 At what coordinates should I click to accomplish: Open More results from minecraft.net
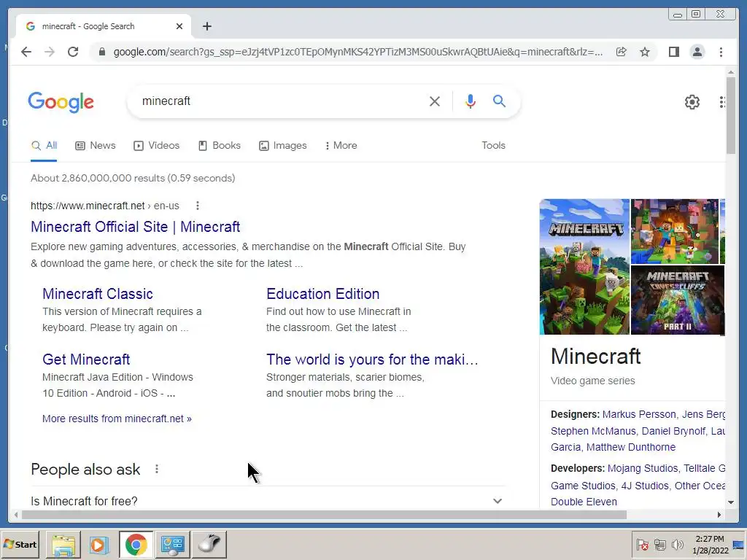pyautogui.click(x=117, y=419)
